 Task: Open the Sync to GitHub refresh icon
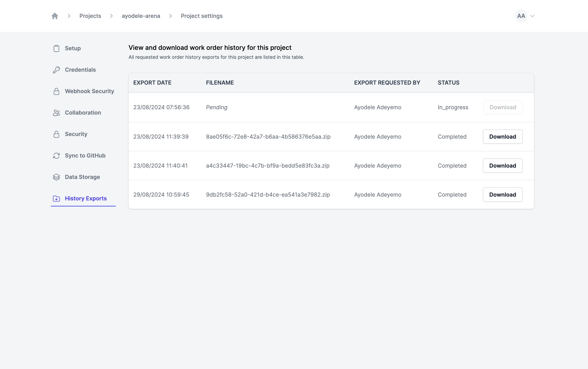pyautogui.click(x=56, y=156)
